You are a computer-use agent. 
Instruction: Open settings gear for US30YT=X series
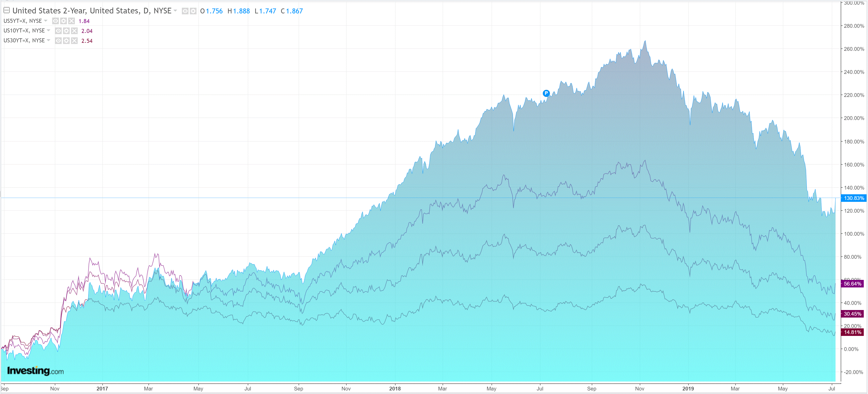pos(66,41)
